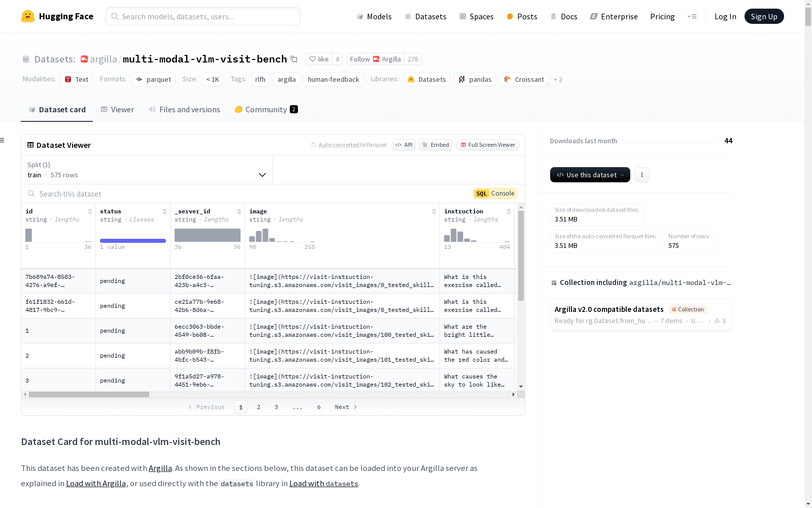Click the Load with datasets link
This screenshot has width=812, height=508.
point(324,483)
